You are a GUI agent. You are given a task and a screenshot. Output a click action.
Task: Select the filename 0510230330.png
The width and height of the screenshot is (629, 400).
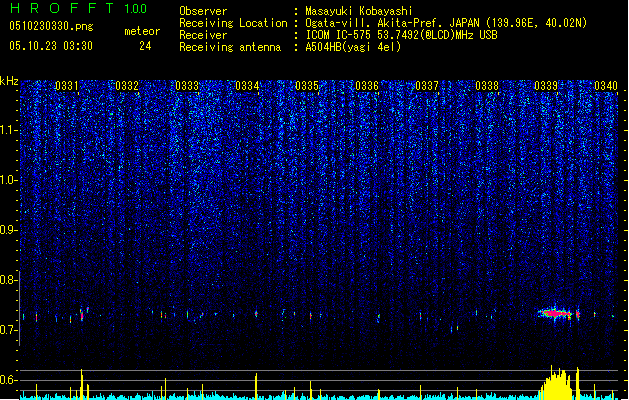[x=51, y=27]
